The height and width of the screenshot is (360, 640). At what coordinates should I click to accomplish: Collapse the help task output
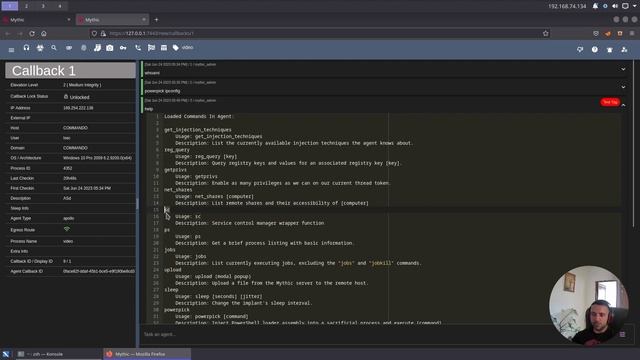[623, 105]
